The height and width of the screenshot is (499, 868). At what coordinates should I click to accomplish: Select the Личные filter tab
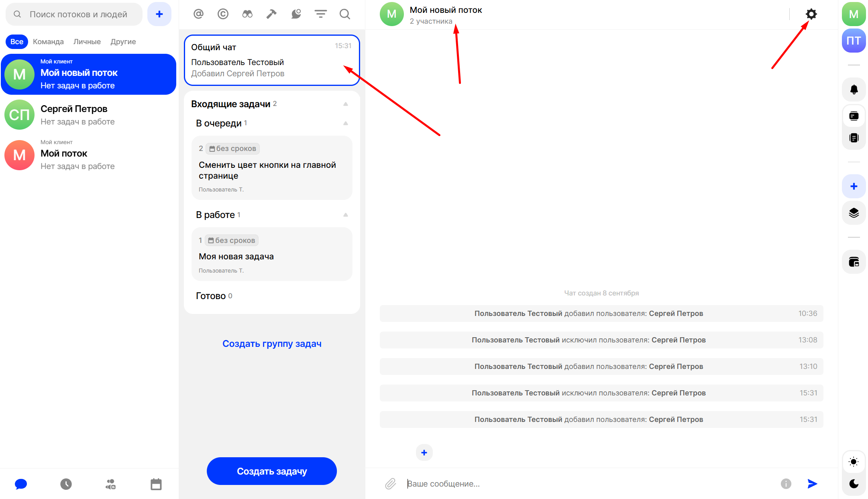(x=87, y=42)
